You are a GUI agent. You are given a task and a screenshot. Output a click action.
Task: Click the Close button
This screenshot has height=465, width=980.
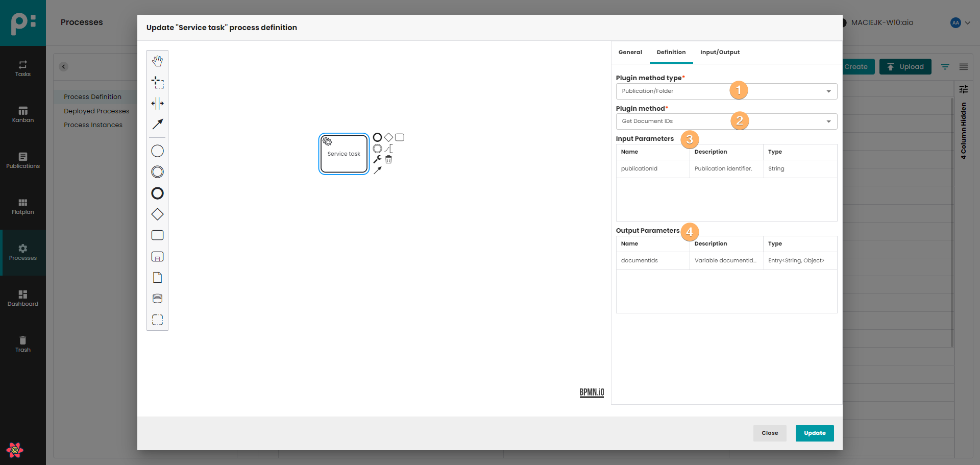tap(770, 433)
